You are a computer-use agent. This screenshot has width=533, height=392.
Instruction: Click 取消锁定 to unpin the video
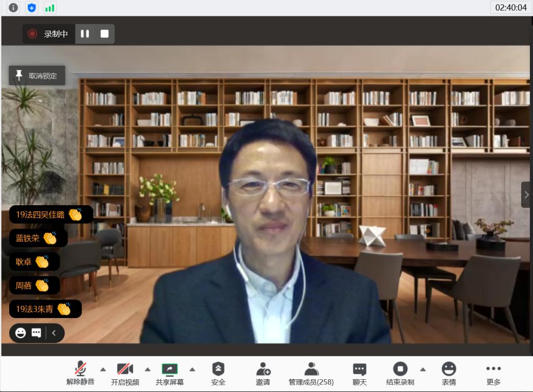click(x=37, y=76)
